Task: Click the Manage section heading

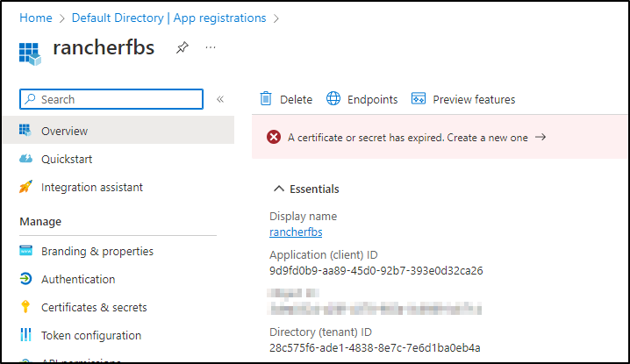Action: (40, 222)
